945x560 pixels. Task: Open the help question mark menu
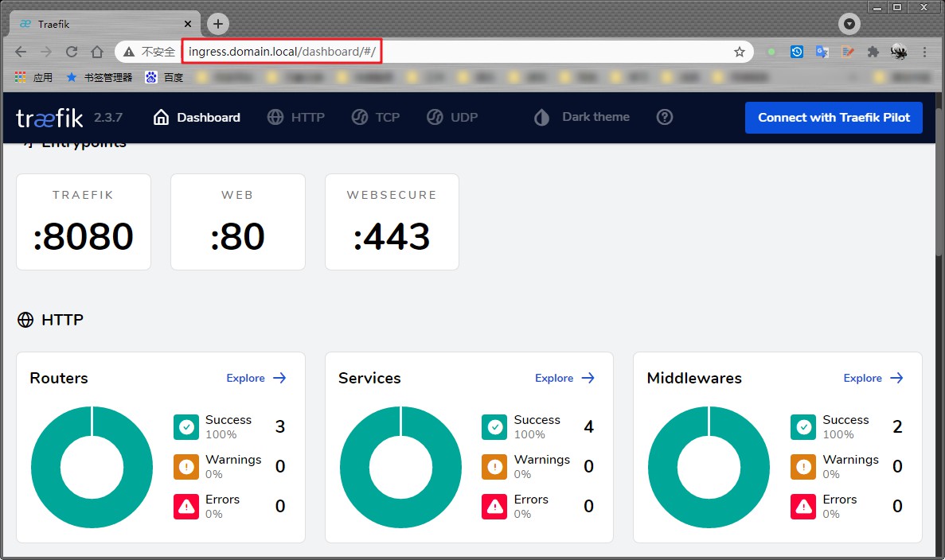[664, 118]
